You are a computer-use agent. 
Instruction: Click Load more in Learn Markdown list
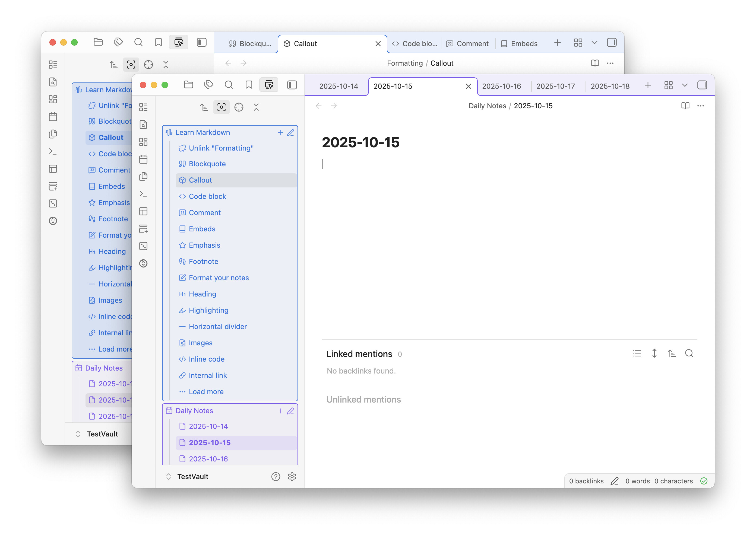pos(206,392)
